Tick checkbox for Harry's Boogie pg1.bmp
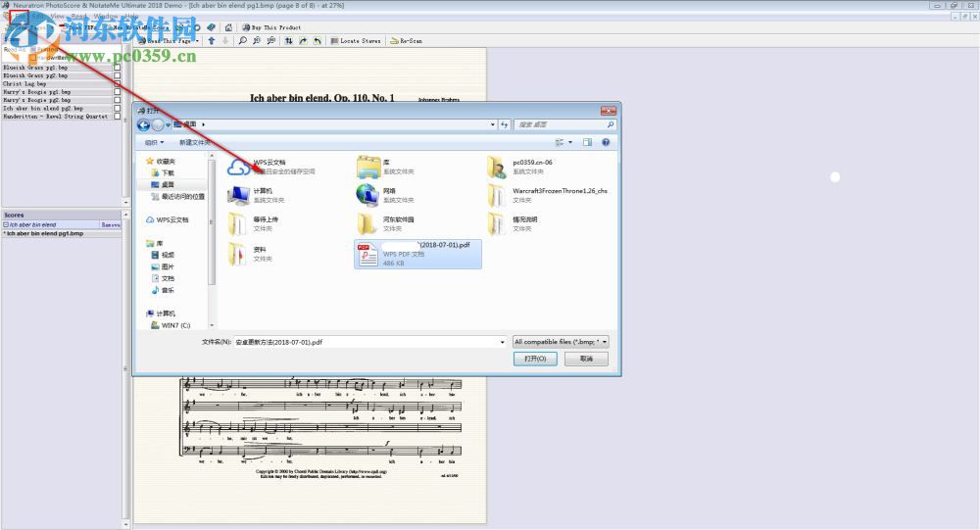This screenshot has width=980, height=530. (117, 91)
